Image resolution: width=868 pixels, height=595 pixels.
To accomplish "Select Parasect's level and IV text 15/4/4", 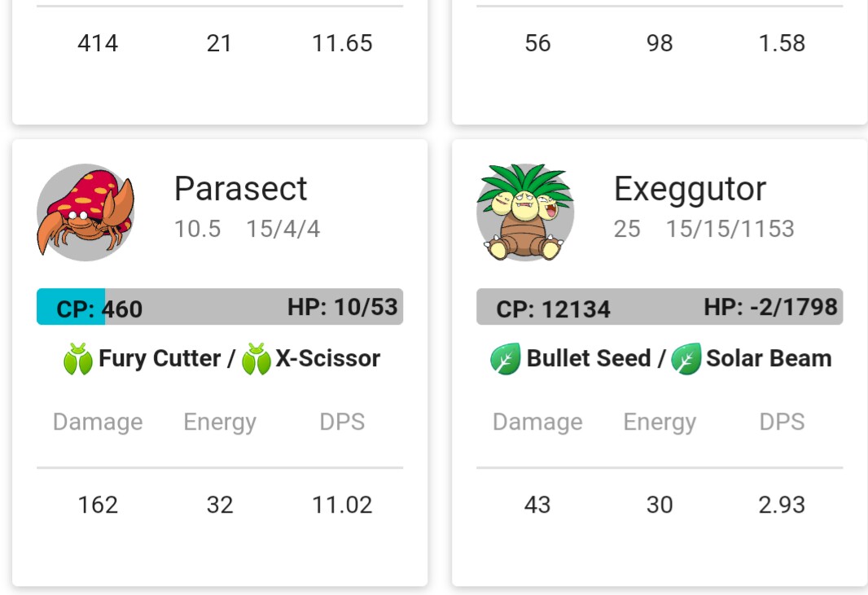I will pyautogui.click(x=283, y=230).
